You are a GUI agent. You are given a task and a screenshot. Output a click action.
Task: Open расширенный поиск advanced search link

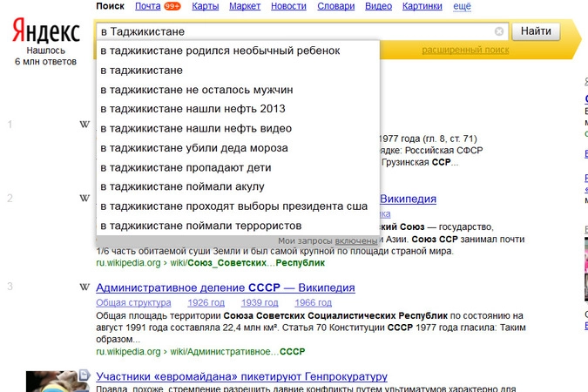tap(465, 51)
